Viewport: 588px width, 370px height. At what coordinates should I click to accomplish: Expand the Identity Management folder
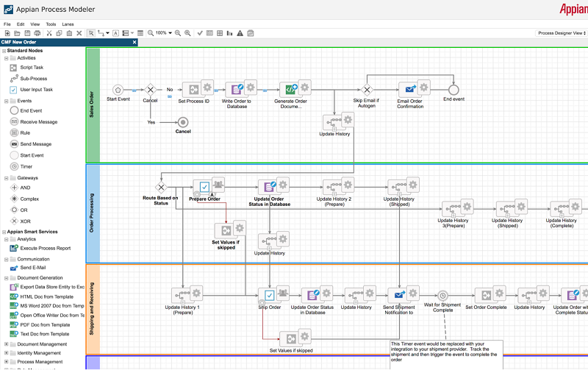(x=6, y=353)
